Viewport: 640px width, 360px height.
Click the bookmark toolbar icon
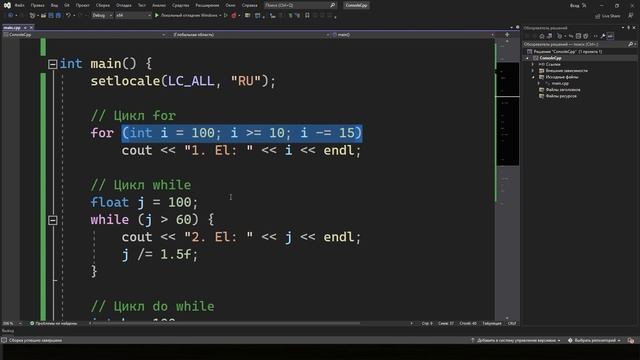click(x=307, y=16)
